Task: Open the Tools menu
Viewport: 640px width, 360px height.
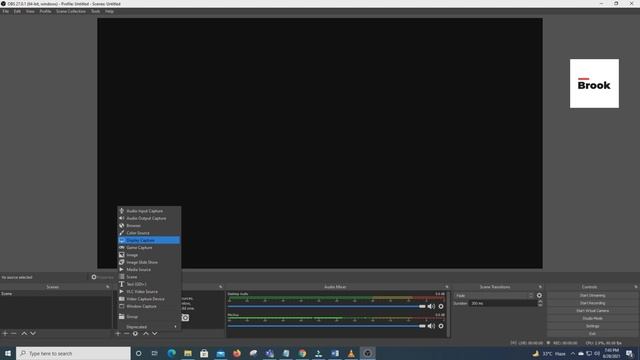Action: [96, 11]
